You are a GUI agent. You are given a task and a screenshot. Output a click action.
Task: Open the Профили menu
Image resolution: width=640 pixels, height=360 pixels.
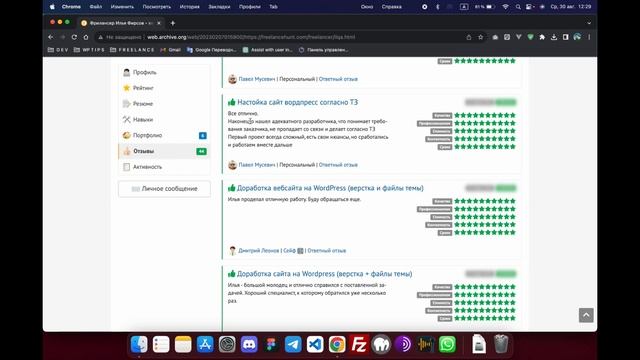pos(250,7)
